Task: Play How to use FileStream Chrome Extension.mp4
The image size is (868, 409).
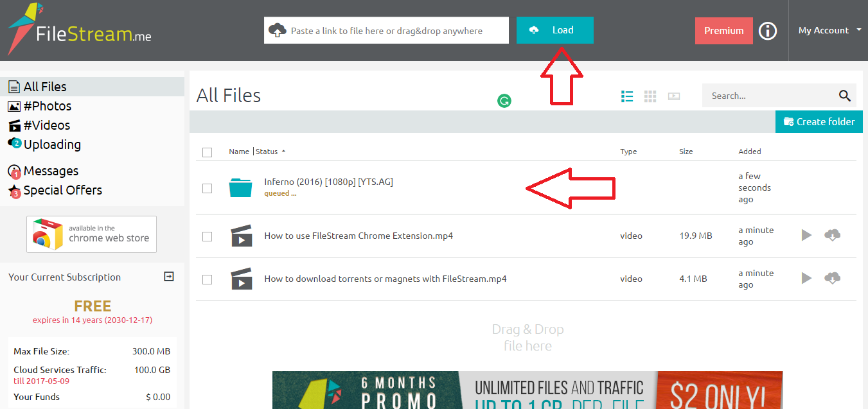Action: tap(806, 235)
